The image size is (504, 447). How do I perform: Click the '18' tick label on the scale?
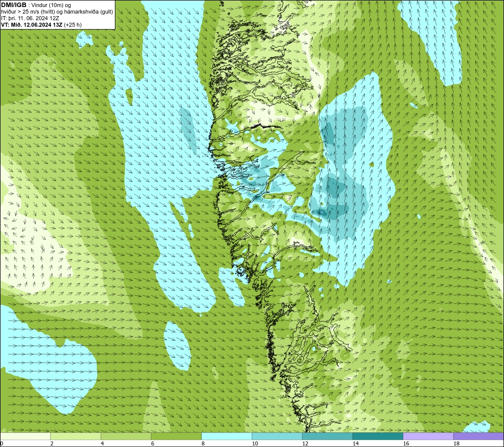point(456,444)
